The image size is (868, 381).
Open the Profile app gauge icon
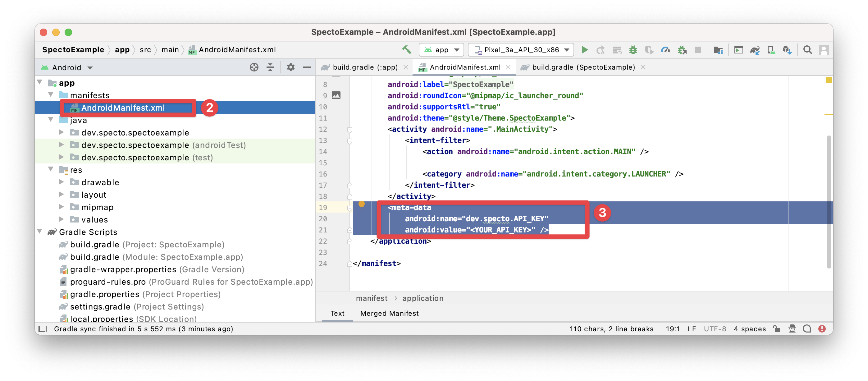click(665, 50)
